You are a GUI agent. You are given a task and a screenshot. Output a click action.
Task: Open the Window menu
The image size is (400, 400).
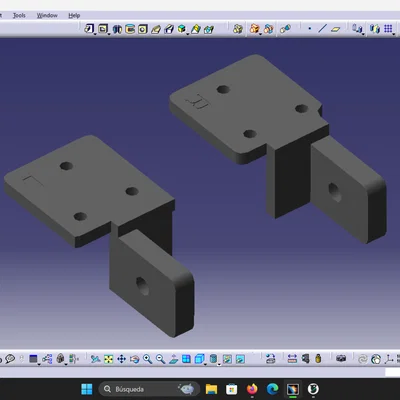(47, 15)
